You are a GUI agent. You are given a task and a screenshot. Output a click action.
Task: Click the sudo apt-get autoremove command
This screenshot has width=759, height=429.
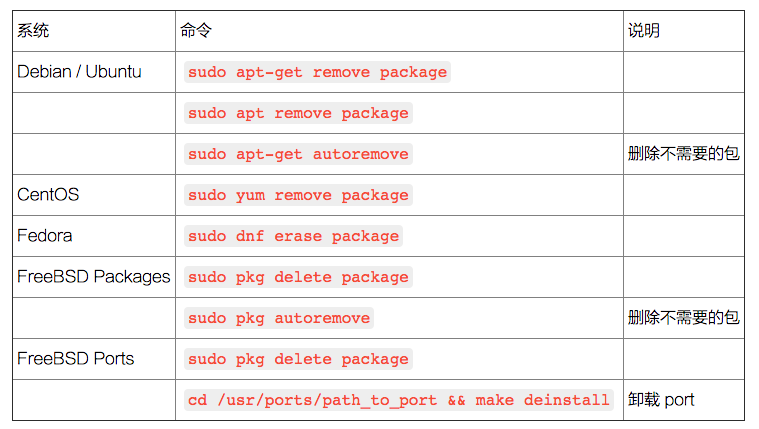298,154
